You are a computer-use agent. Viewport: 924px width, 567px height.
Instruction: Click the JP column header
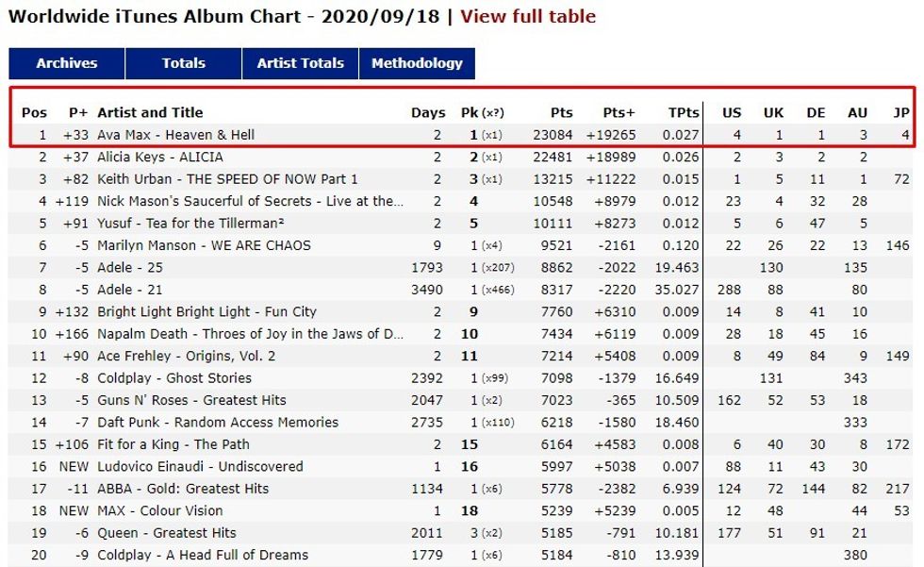point(901,112)
